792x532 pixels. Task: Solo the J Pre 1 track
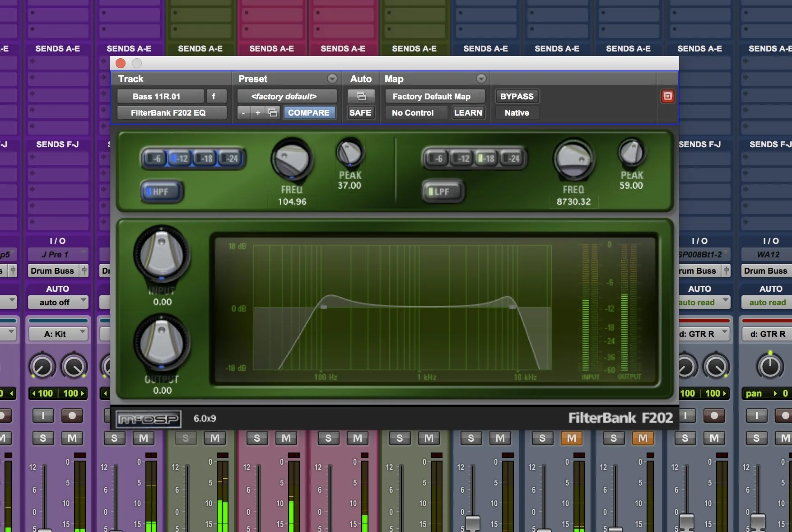tap(43, 438)
